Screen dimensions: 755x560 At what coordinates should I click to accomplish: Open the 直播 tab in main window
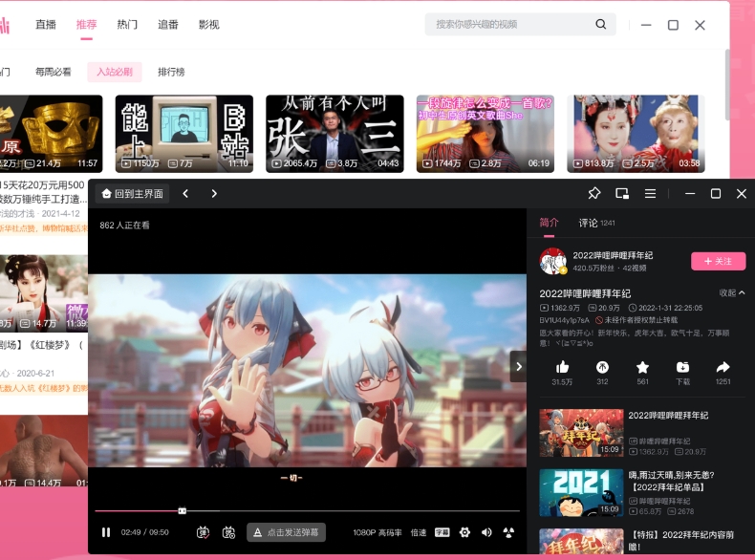coord(46,25)
